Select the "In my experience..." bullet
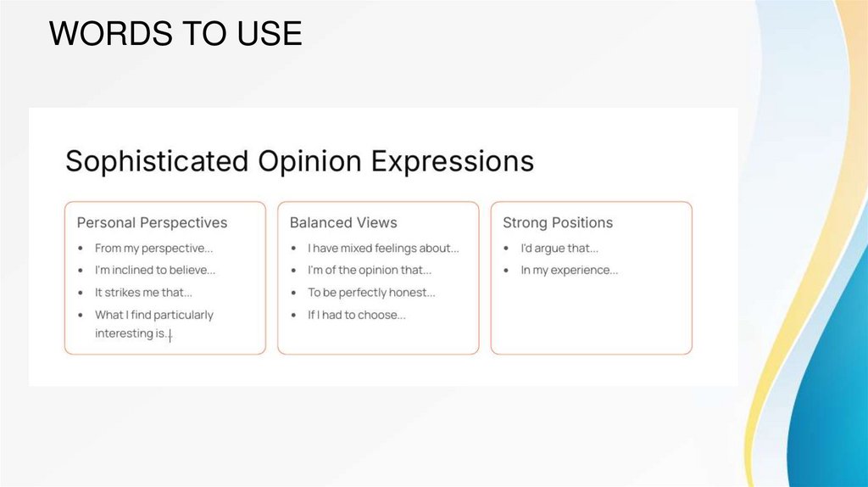The width and height of the screenshot is (868, 487). (569, 271)
